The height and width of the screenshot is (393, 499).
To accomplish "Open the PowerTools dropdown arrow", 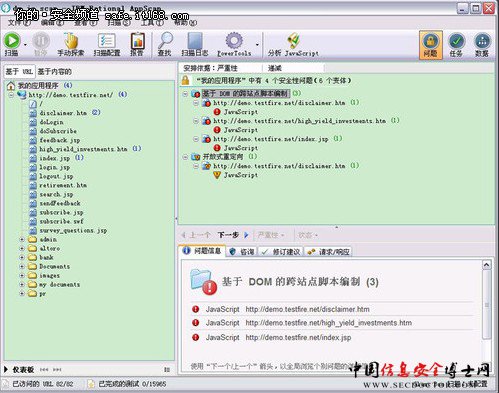I will [257, 44].
